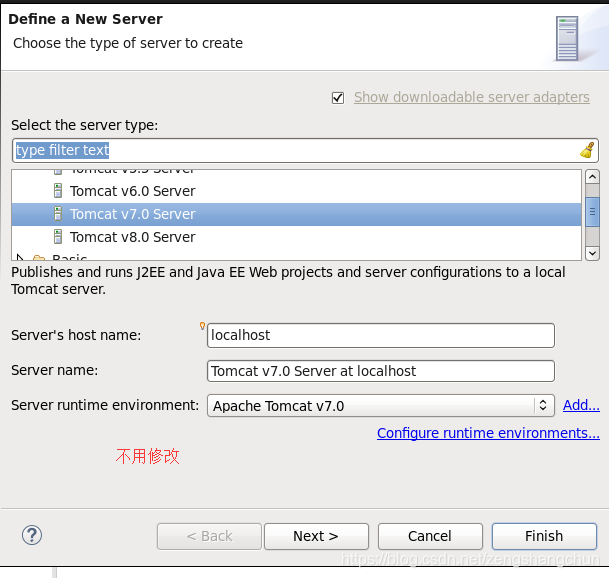Image resolution: width=609 pixels, height=578 pixels.
Task: Click the Tomcat v6.0 Server icon
Action: 58,191
